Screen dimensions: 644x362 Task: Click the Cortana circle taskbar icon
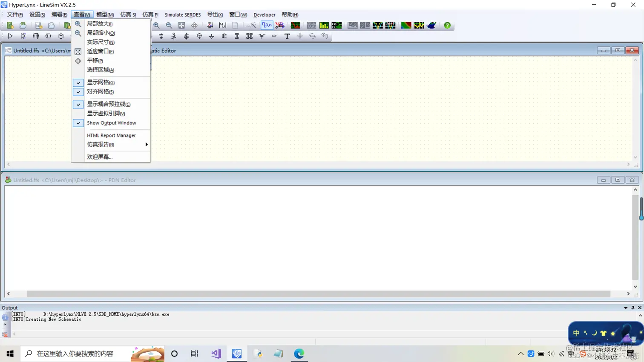pyautogui.click(x=174, y=353)
